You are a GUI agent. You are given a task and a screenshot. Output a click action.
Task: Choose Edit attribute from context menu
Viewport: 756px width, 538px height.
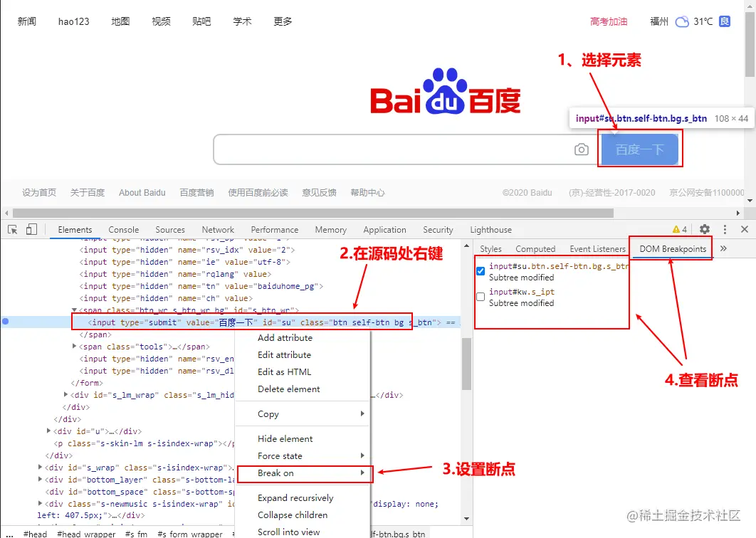click(285, 355)
